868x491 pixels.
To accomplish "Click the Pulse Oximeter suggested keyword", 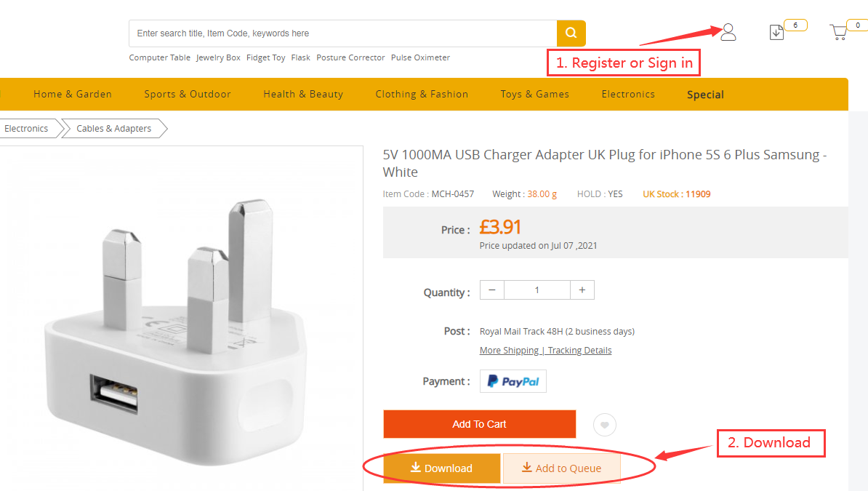I will click(420, 57).
